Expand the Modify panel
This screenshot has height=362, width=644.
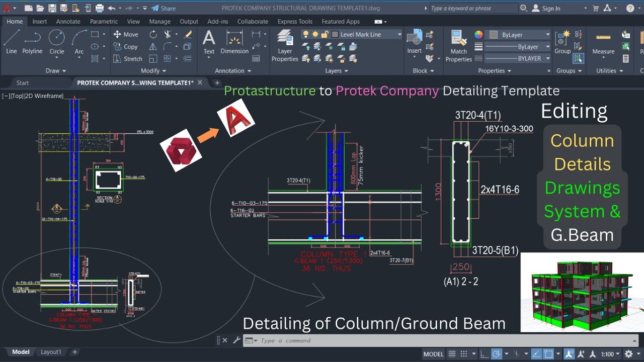[153, 71]
